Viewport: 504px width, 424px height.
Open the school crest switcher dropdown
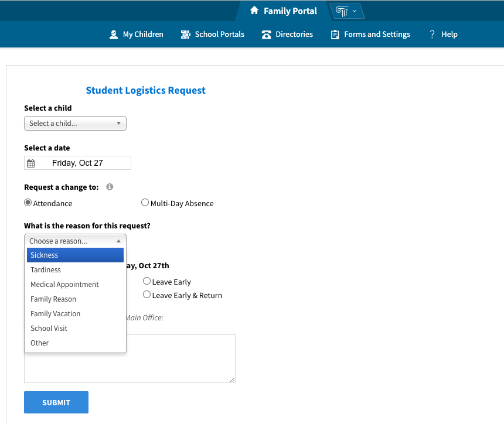[x=346, y=11]
